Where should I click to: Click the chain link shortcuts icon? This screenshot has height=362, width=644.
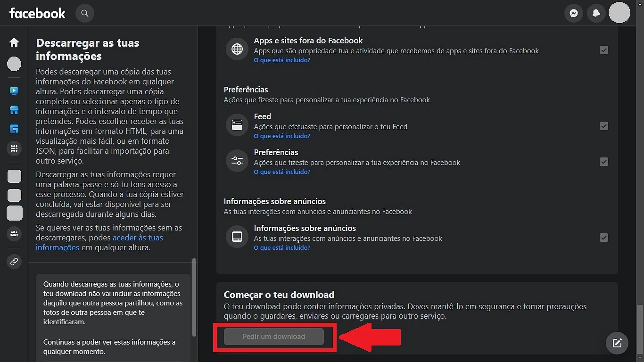(14, 261)
